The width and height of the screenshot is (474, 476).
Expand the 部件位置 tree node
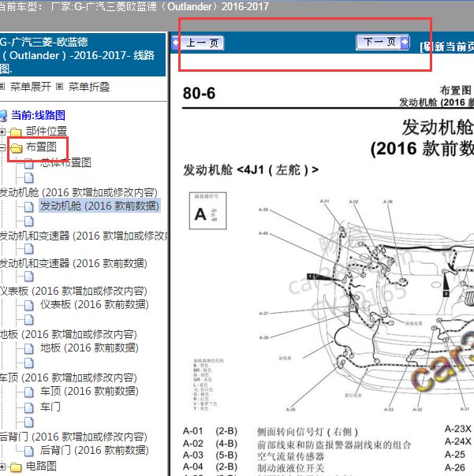point(2,132)
